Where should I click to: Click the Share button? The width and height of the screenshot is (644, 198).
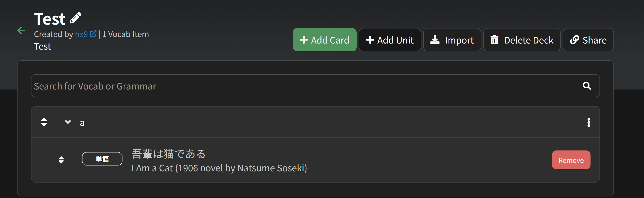pyautogui.click(x=588, y=40)
